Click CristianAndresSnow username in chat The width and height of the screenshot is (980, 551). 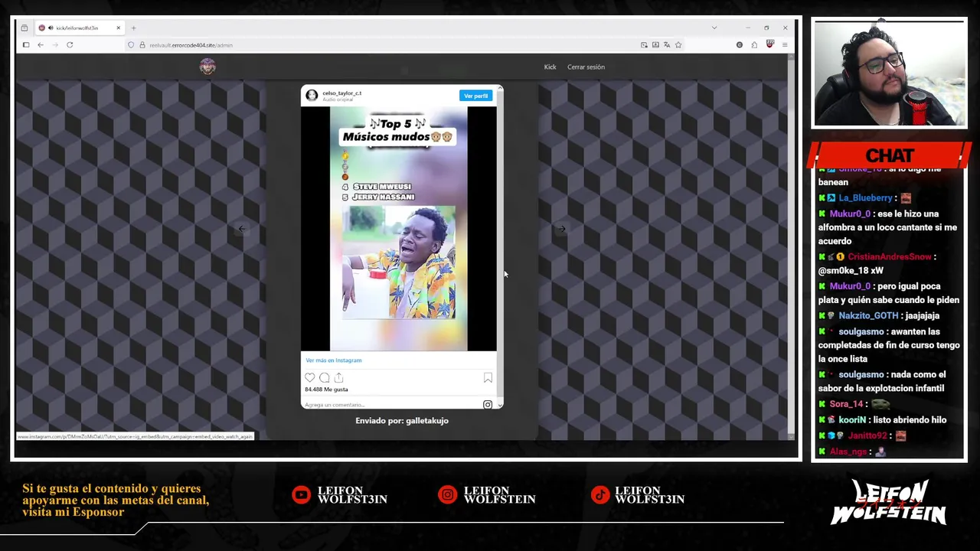889,257
